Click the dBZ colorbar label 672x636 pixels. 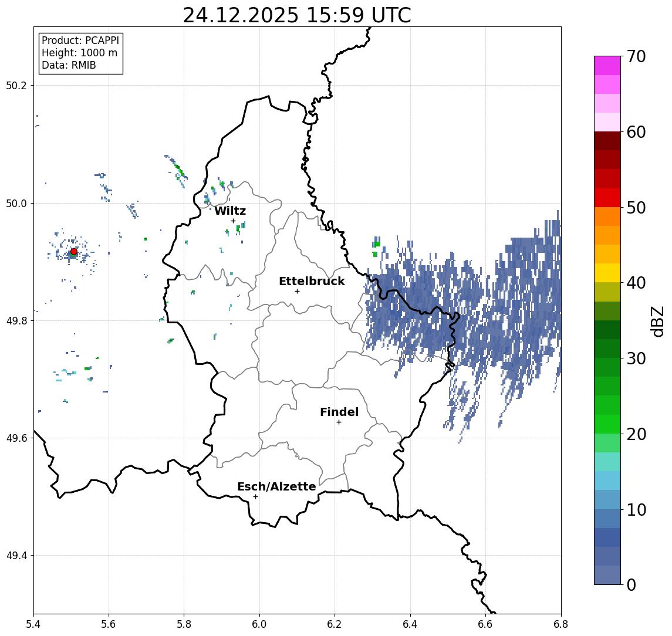pyautogui.click(x=657, y=322)
